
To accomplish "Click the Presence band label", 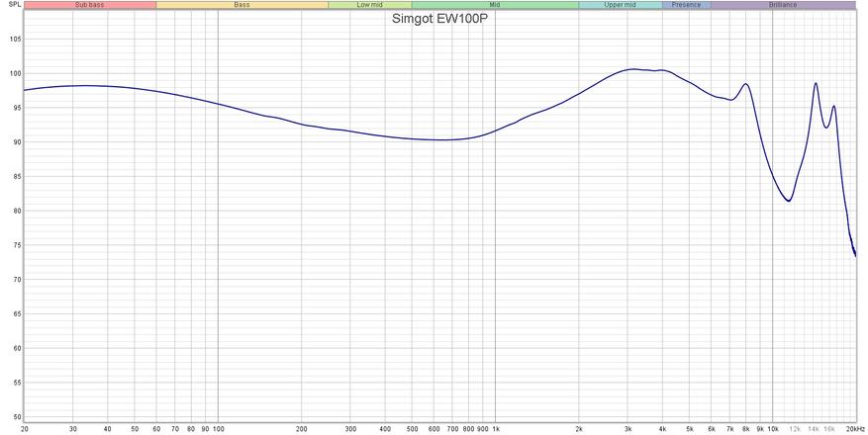I will (686, 5).
